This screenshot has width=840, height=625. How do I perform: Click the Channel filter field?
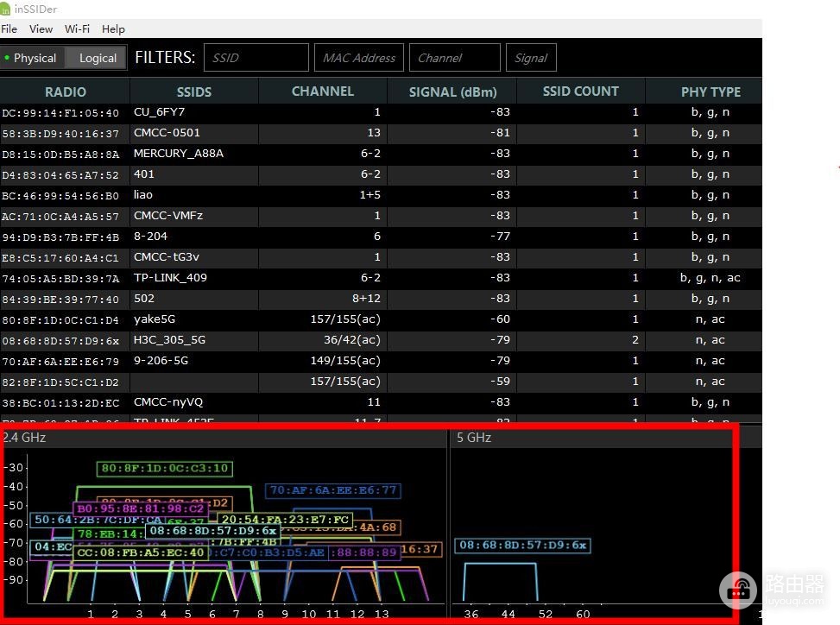tap(455, 57)
